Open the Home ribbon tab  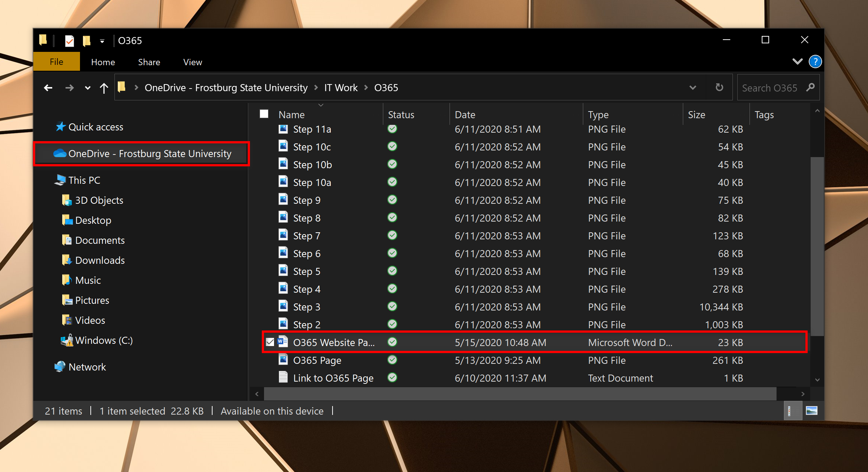[x=103, y=62]
